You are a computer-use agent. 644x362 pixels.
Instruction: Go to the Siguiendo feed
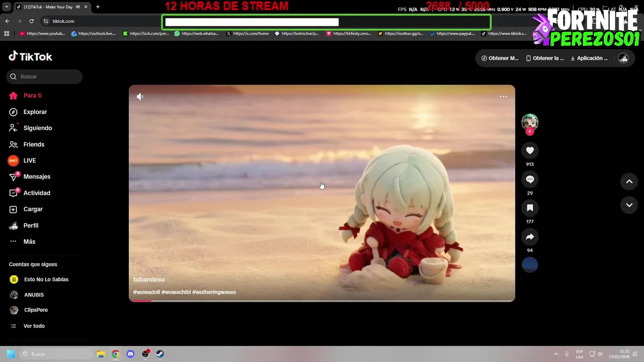click(x=30, y=128)
